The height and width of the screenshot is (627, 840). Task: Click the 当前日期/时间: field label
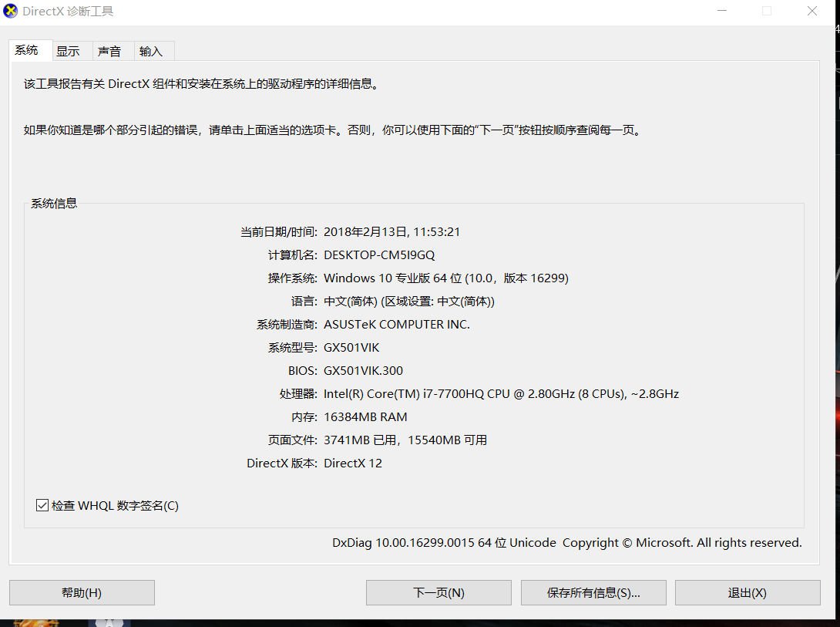pyautogui.click(x=279, y=232)
